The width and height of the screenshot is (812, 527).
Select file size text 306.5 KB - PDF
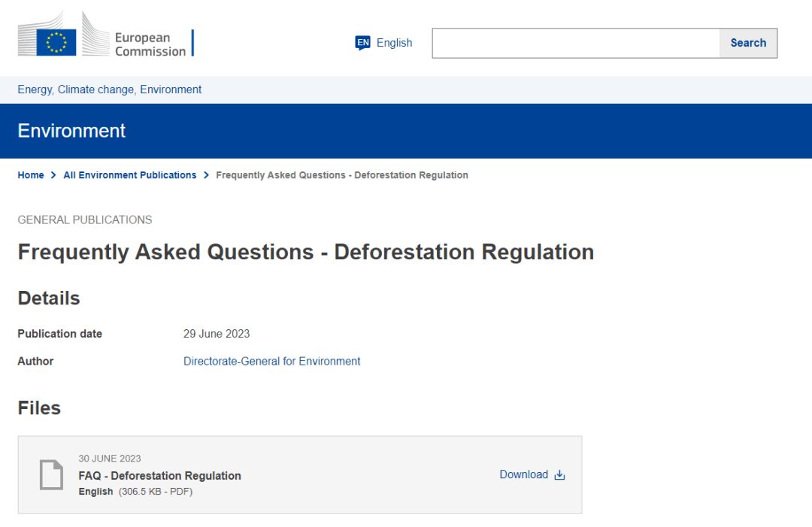pos(156,492)
